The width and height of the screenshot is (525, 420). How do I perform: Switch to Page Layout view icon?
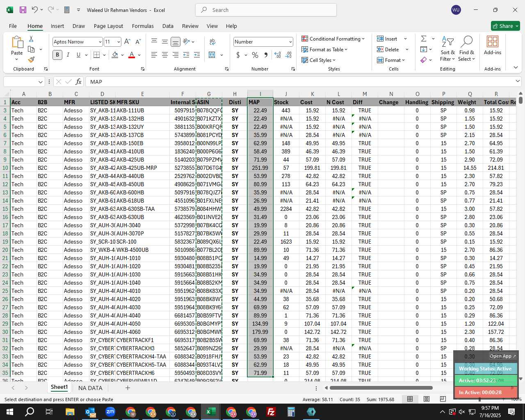coord(426,399)
